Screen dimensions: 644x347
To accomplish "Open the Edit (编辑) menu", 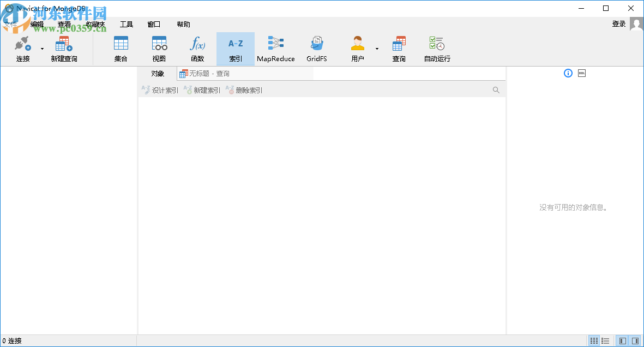I will pyautogui.click(x=37, y=24).
